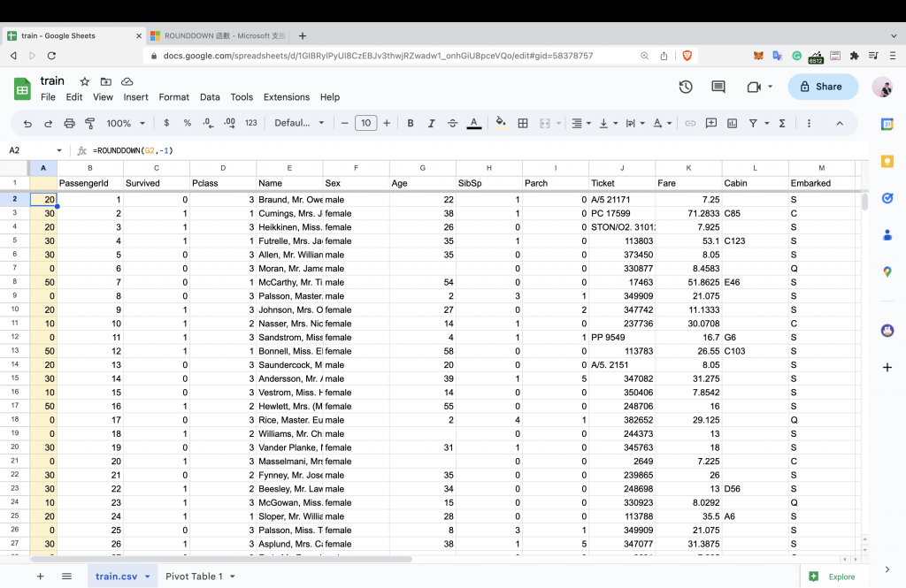Open Google Keep side panel
This screenshot has height=588, width=906.
(x=887, y=161)
